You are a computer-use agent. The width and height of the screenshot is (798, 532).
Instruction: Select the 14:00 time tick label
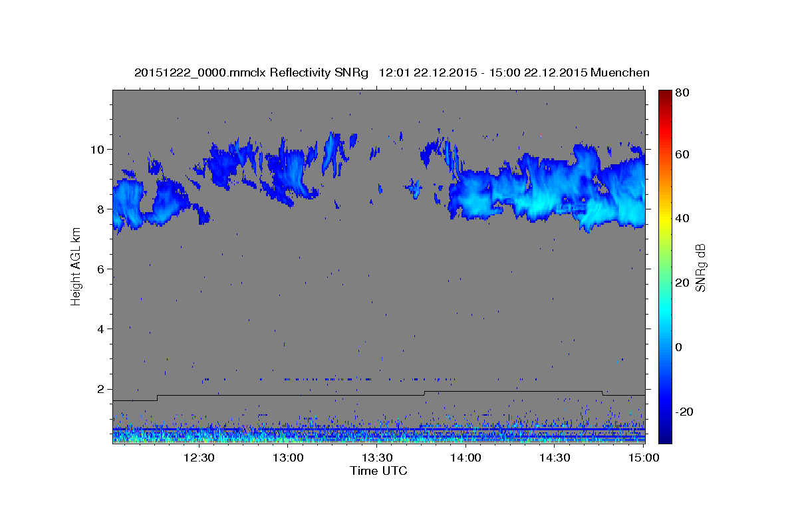point(465,458)
